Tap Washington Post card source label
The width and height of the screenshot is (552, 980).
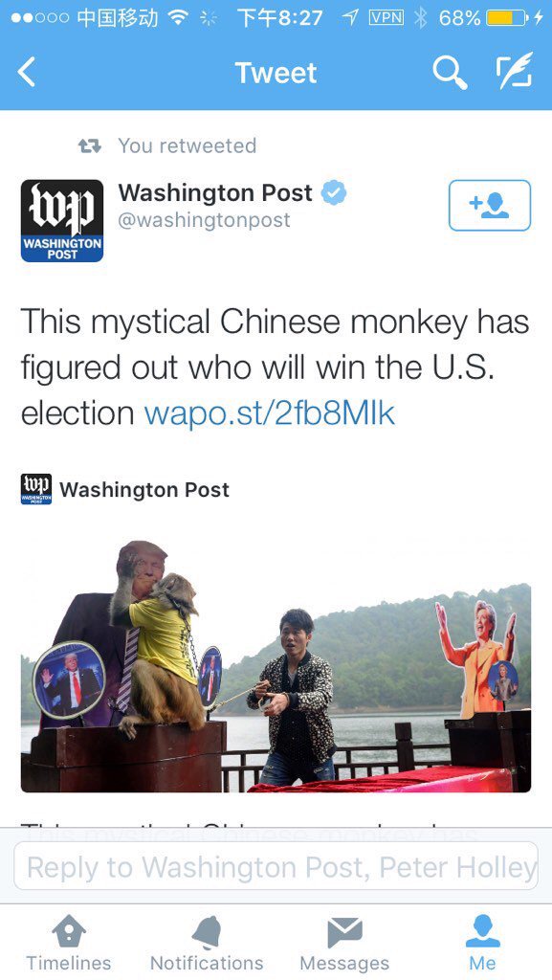144,489
